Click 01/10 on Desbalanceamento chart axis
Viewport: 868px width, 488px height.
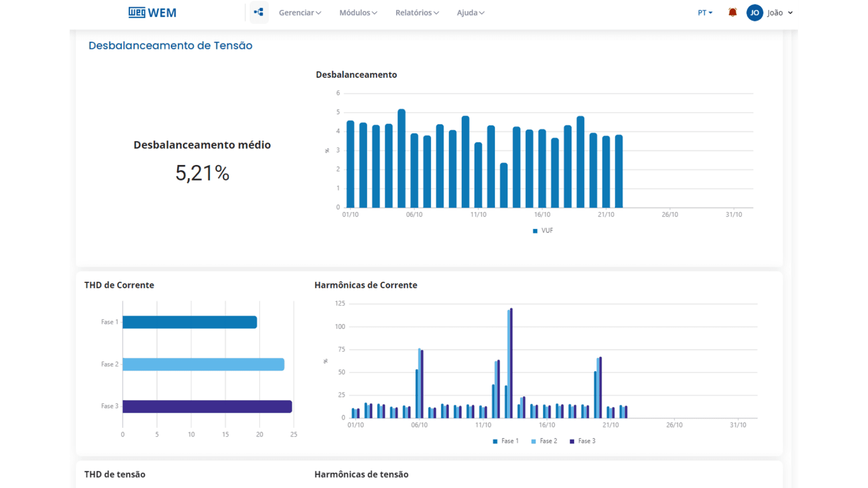[x=350, y=215]
